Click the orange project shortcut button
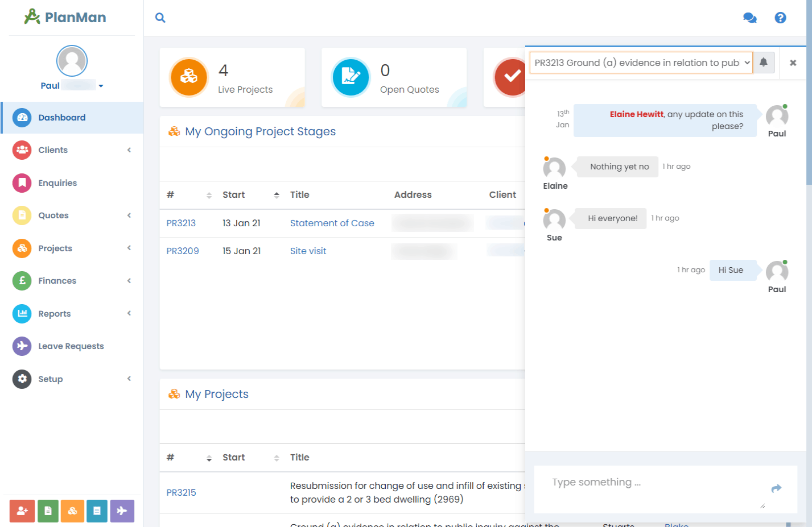Image resolution: width=812 pixels, height=527 pixels. coord(72,511)
